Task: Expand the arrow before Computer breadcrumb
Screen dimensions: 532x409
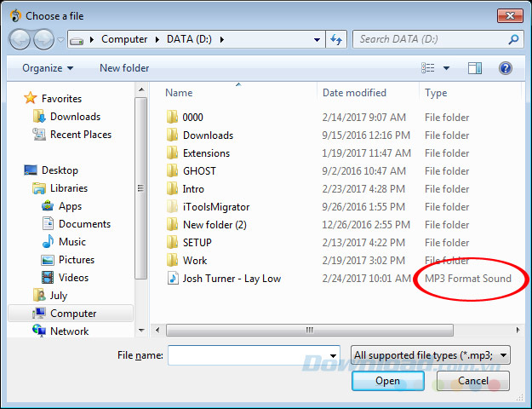Action: (x=92, y=40)
